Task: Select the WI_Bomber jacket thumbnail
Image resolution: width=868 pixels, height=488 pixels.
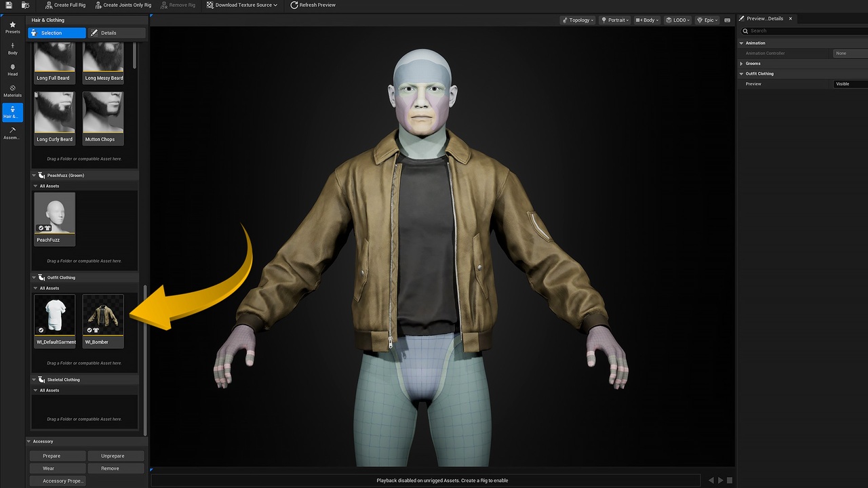Action: [x=103, y=321]
